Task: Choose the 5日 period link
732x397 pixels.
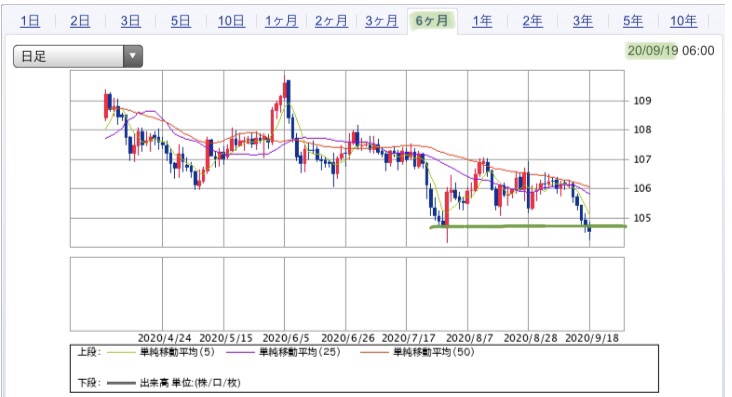Action: [x=180, y=21]
